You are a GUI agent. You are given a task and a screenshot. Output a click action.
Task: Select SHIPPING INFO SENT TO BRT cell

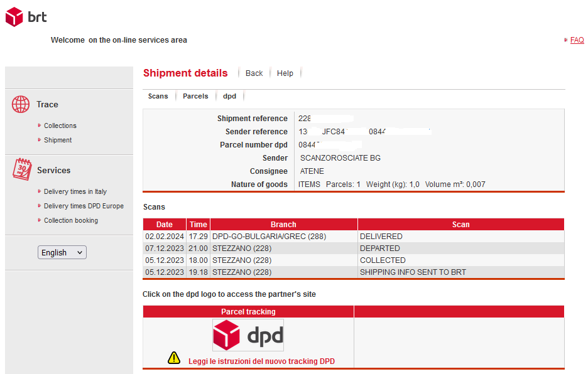(461, 272)
